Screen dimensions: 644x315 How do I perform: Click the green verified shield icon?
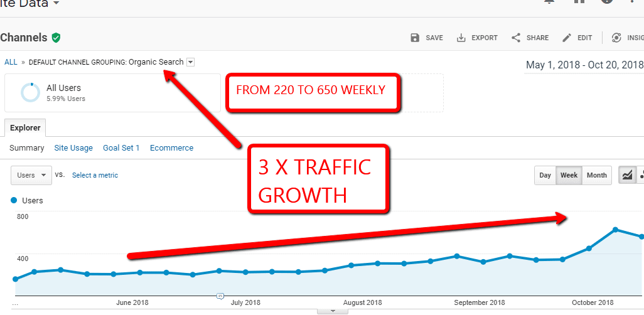pyautogui.click(x=56, y=38)
